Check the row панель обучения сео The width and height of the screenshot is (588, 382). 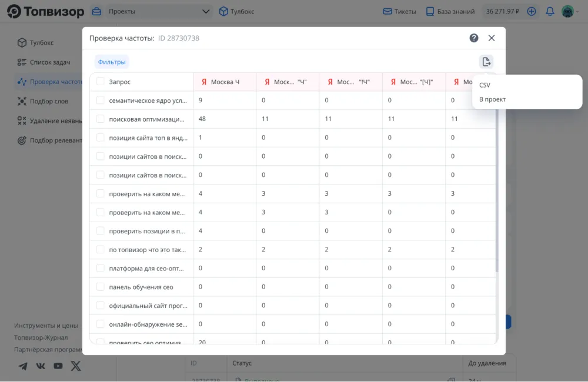(x=100, y=287)
